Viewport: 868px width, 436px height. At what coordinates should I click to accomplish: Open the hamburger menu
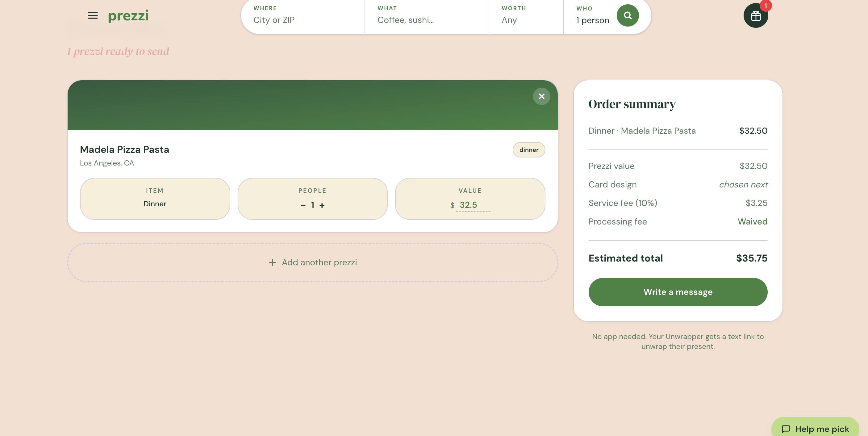(93, 15)
